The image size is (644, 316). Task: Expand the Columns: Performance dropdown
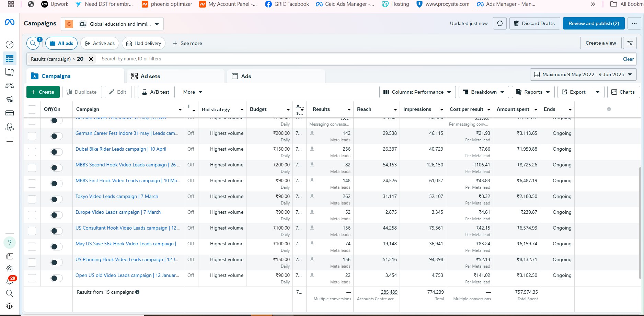pyautogui.click(x=417, y=92)
